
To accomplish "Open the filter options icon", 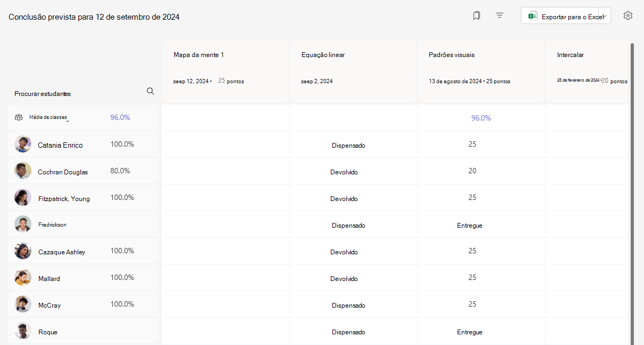I will [x=500, y=16].
